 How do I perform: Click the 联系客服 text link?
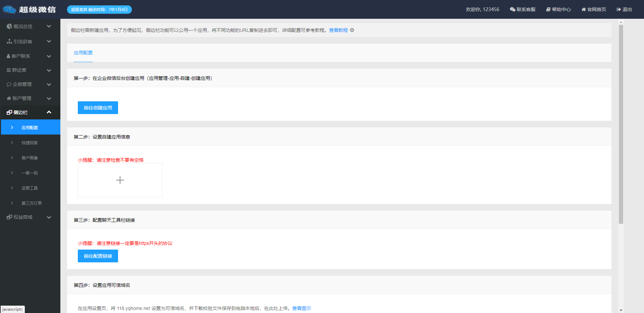click(526, 9)
